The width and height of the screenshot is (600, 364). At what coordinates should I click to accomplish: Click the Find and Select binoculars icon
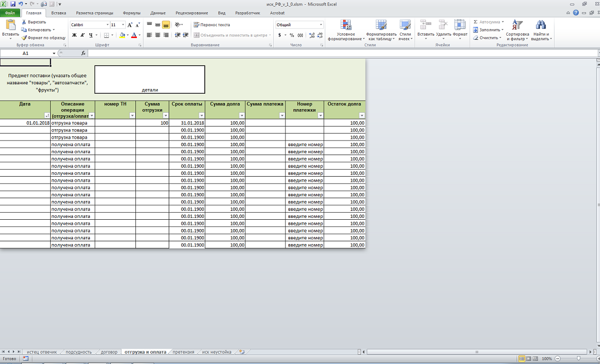(541, 26)
